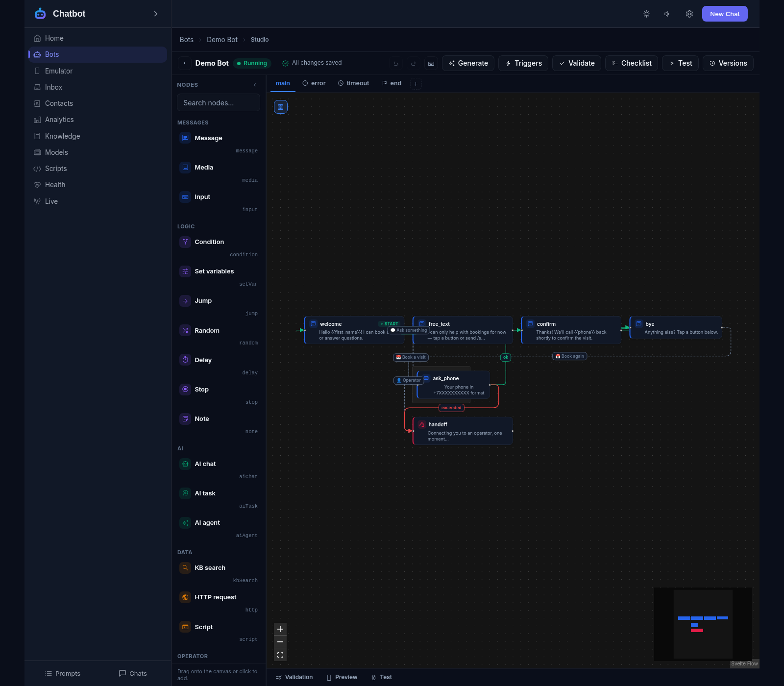
Task: Select the main flow tab
Action: 283,83
